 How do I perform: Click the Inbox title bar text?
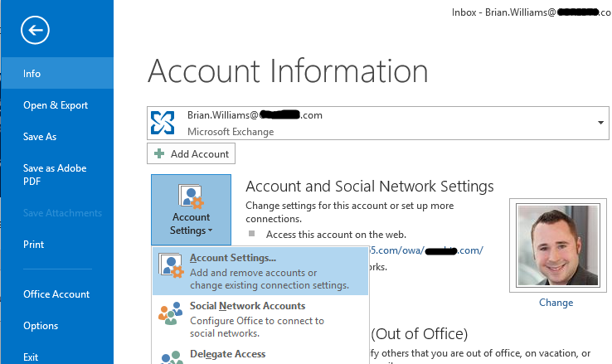coord(532,12)
